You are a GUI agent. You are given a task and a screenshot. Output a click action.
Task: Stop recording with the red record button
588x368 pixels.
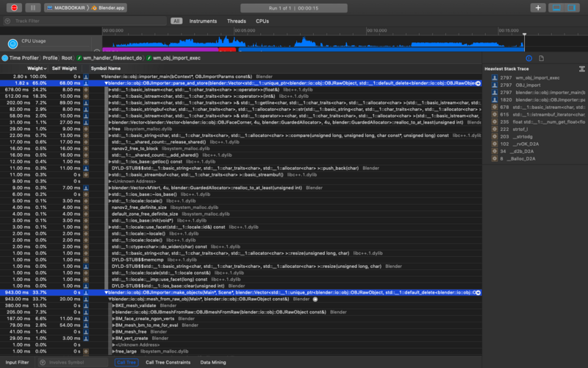(14, 7)
